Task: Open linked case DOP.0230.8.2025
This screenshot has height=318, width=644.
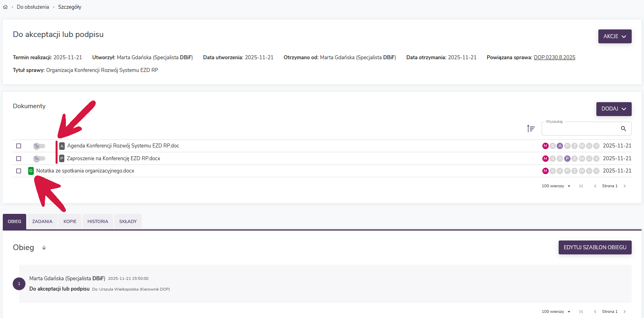Action: (554, 58)
